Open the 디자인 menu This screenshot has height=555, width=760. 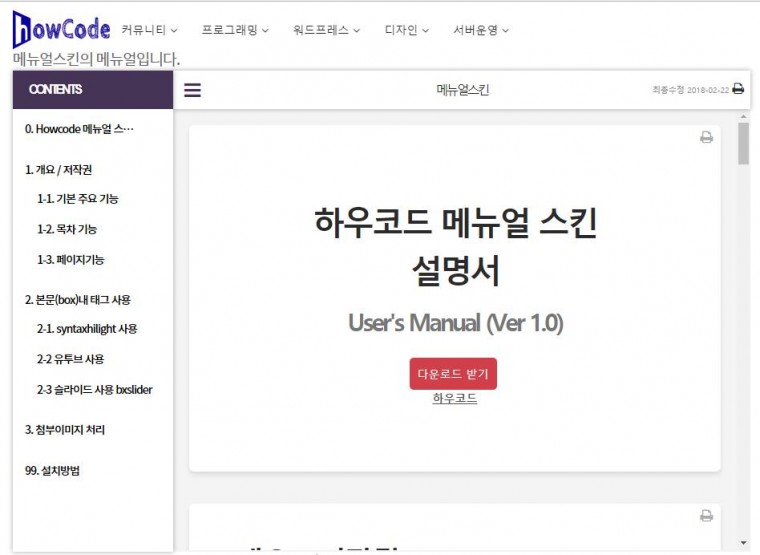pyautogui.click(x=406, y=30)
